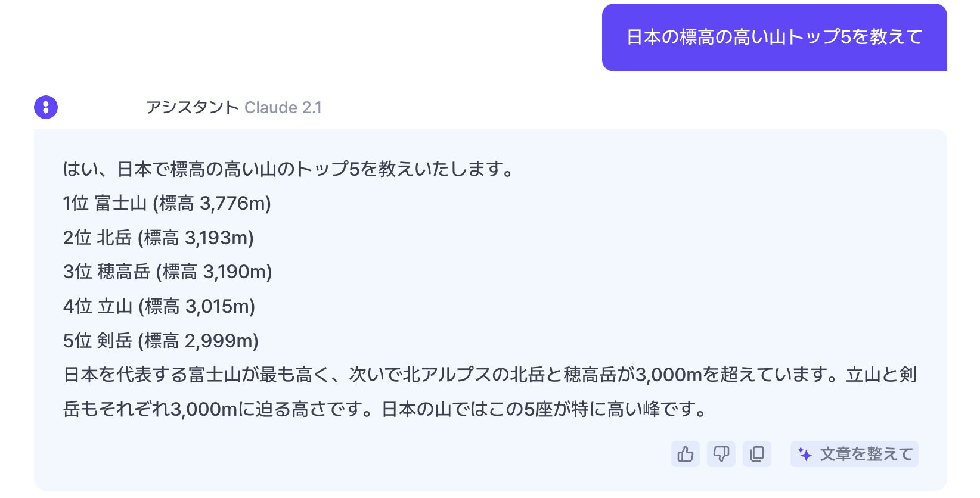Click the アシスタント name label
980x498 pixels.
(x=192, y=107)
